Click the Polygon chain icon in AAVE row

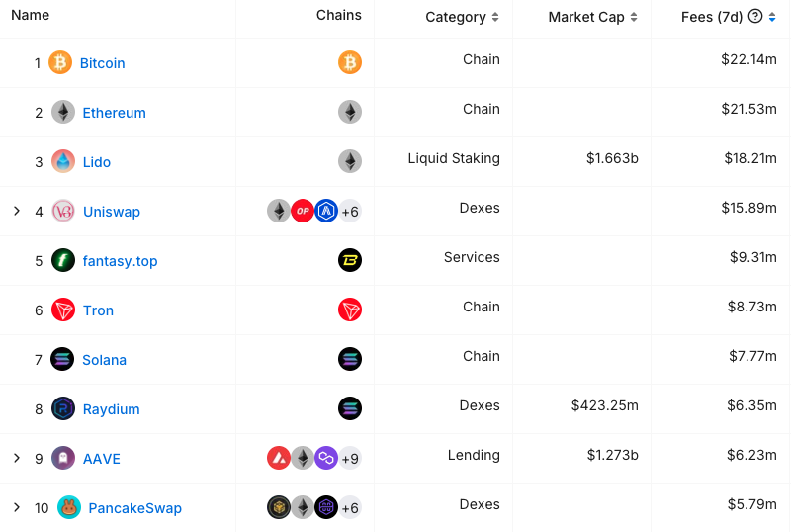(326, 458)
